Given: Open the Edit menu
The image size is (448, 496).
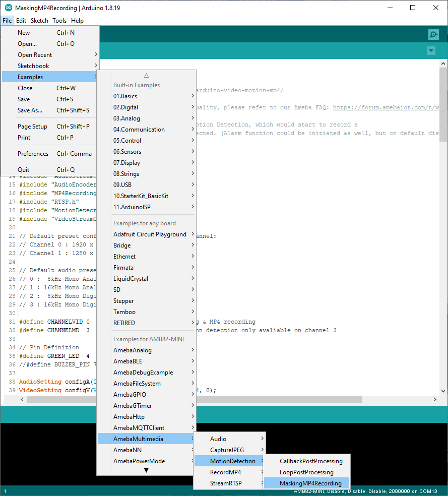Looking at the screenshot, I should click(x=21, y=21).
